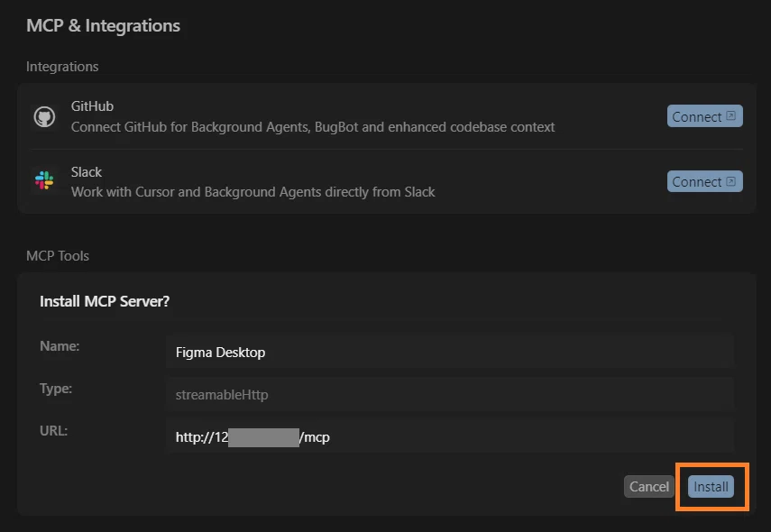Select the Integrations section label
This screenshot has height=532, width=771.
click(62, 67)
